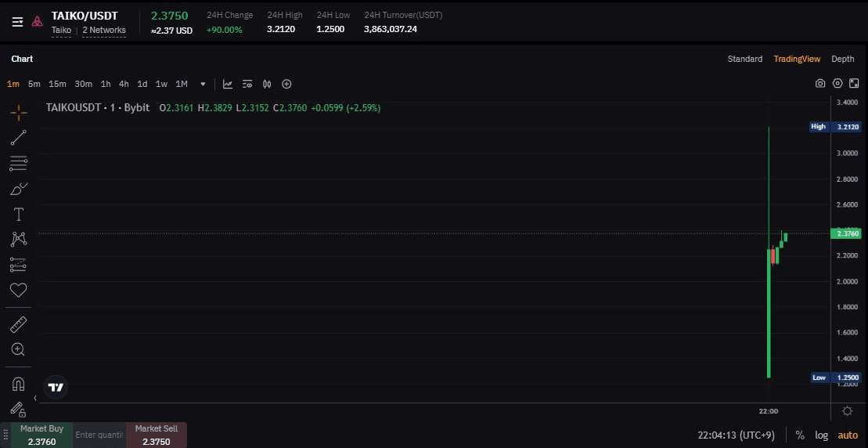Select the trend line drawing tool
The image size is (868, 448).
tap(18, 138)
